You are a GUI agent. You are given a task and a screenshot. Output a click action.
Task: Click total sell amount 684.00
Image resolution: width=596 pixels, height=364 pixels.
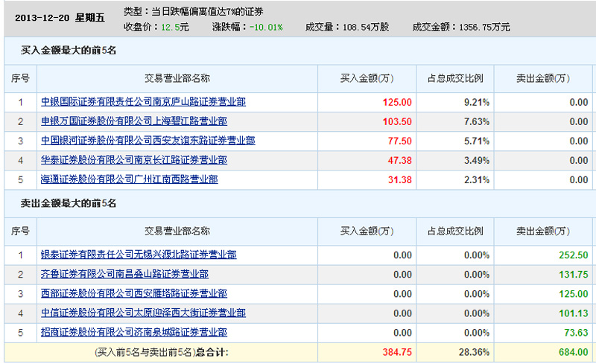574,352
